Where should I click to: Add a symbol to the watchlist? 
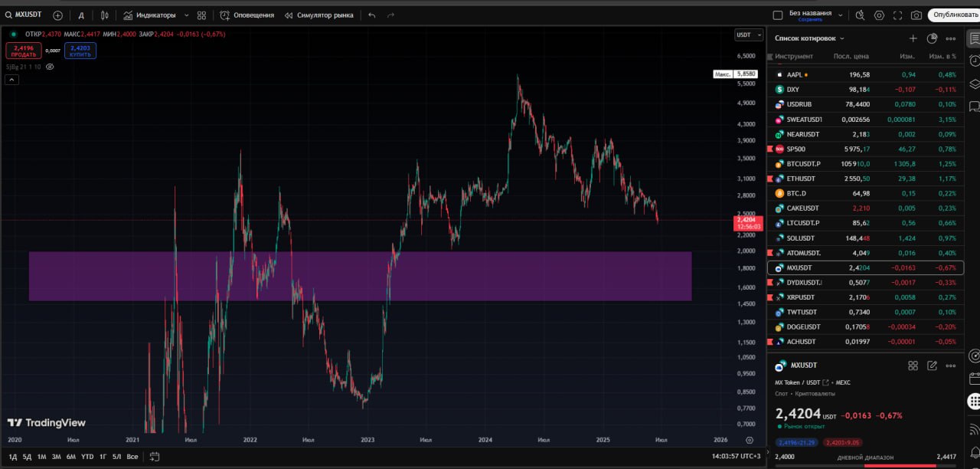click(913, 38)
